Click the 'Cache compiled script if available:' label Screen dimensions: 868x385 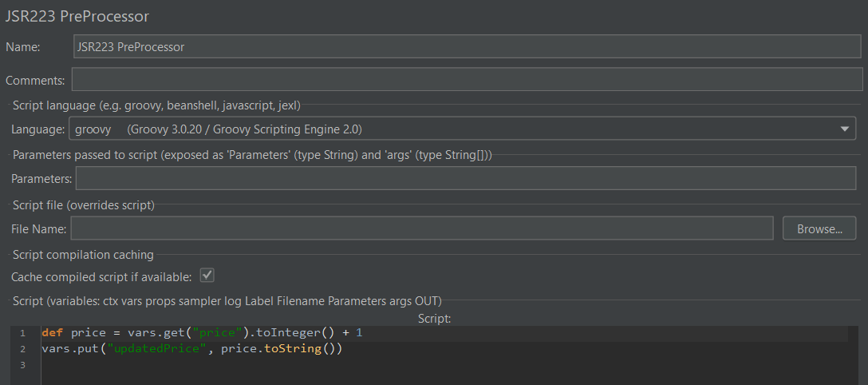tap(101, 276)
